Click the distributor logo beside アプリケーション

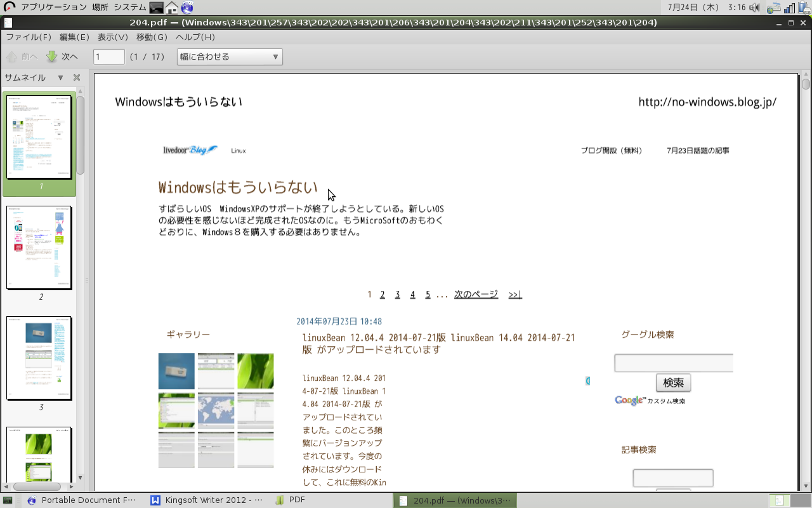point(9,8)
